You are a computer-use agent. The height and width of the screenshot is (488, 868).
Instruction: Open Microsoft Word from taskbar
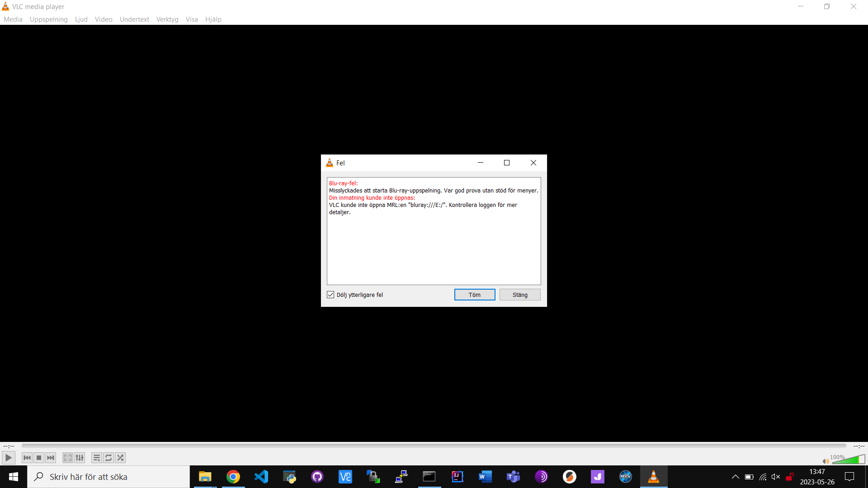[486, 477]
